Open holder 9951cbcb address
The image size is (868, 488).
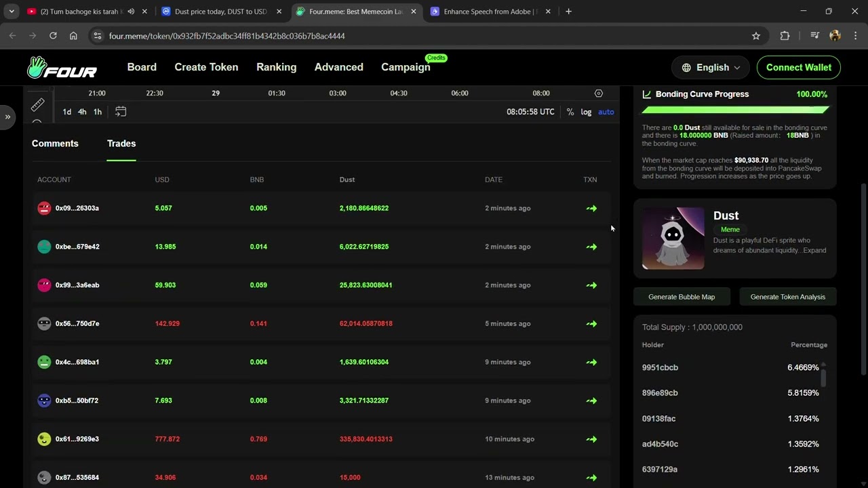click(x=660, y=367)
